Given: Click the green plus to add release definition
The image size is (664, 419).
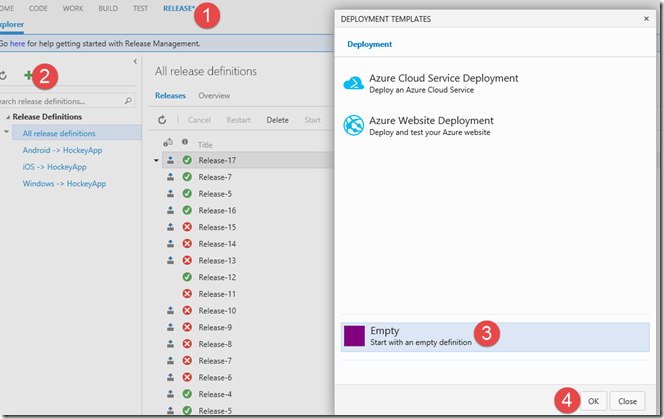Looking at the screenshot, I should pyautogui.click(x=28, y=75).
